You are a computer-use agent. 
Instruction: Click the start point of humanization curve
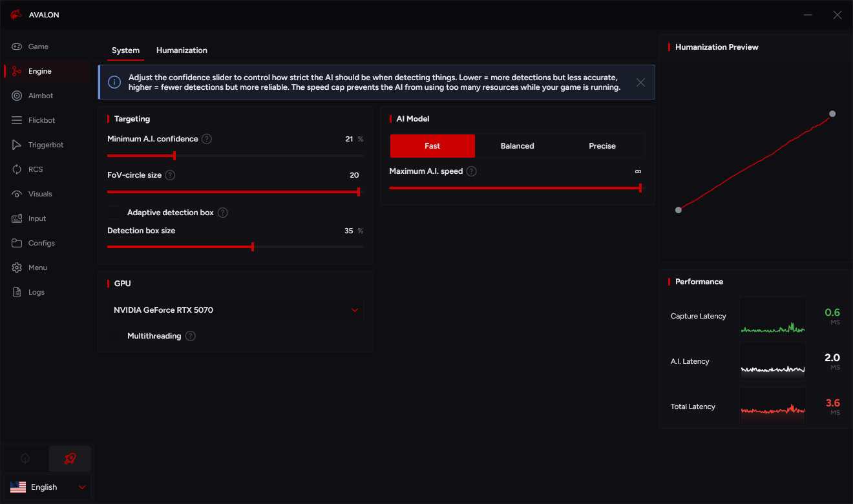coord(678,210)
